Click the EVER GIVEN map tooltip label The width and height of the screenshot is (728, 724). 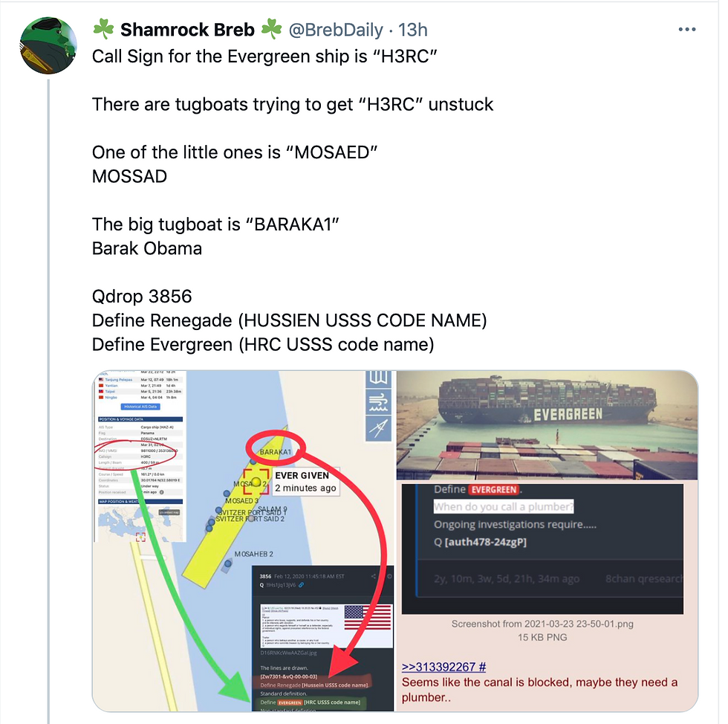point(305,482)
